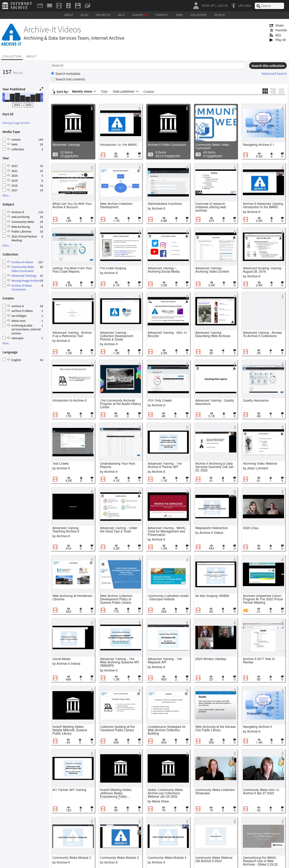
Task: Open the Date published sort dropdown
Action: click(126, 91)
